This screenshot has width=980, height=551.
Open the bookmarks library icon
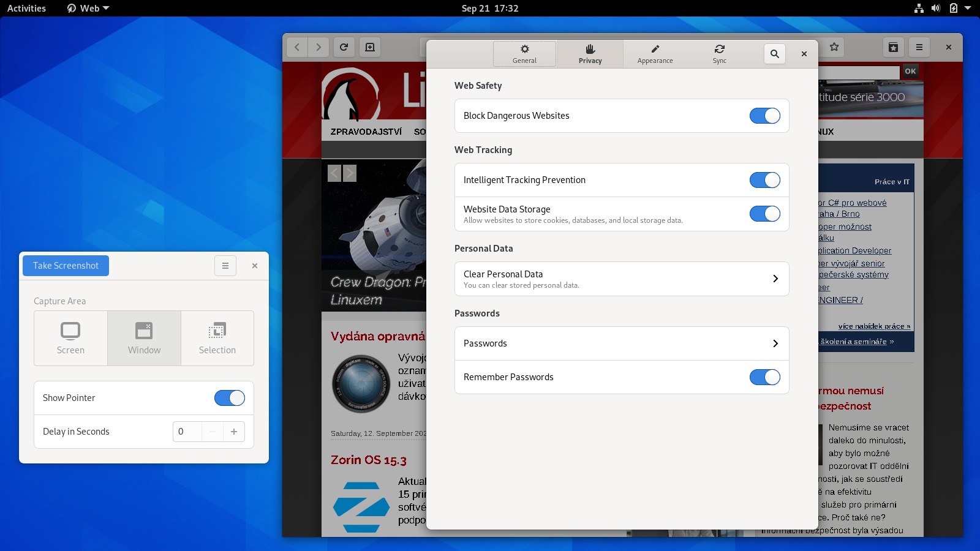pos(894,47)
